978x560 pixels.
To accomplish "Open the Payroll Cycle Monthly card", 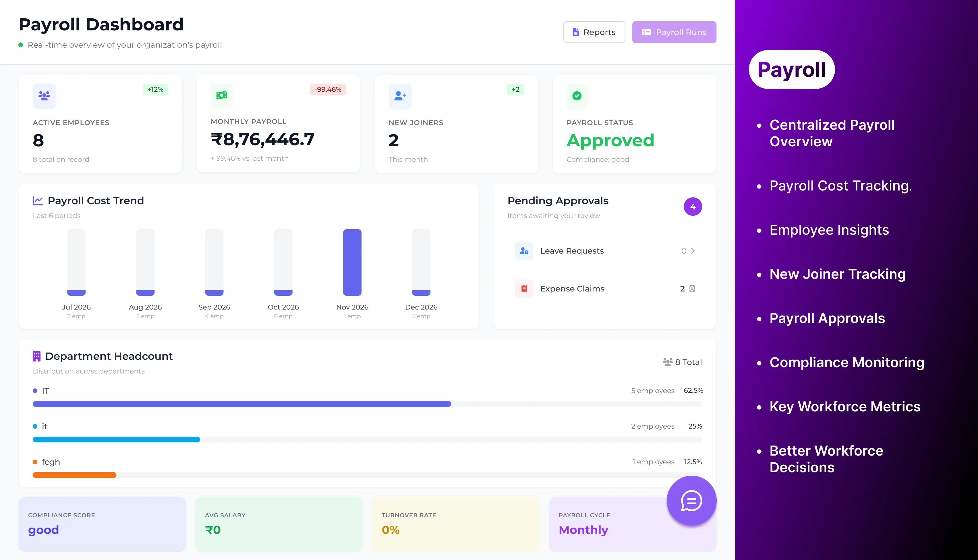I will click(632, 525).
